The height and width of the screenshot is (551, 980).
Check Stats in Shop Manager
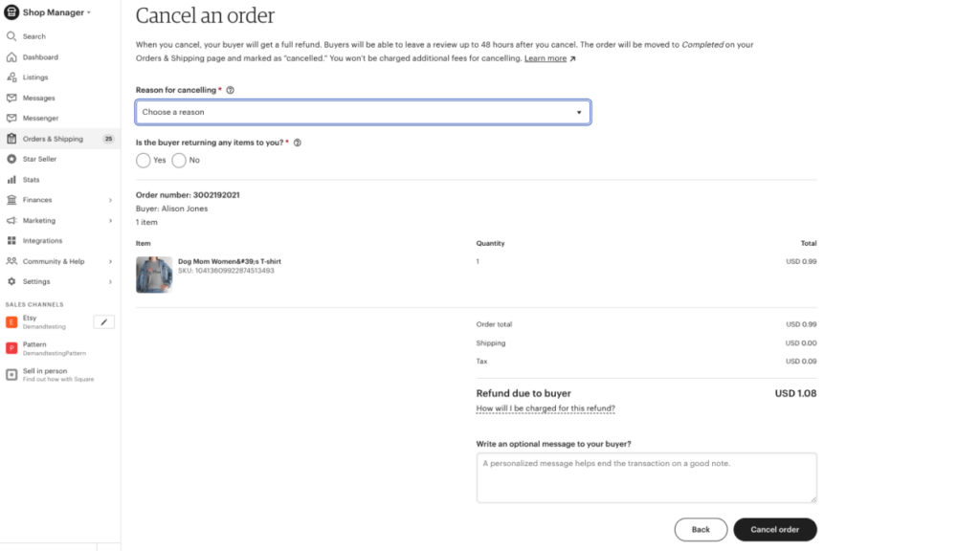(x=33, y=179)
